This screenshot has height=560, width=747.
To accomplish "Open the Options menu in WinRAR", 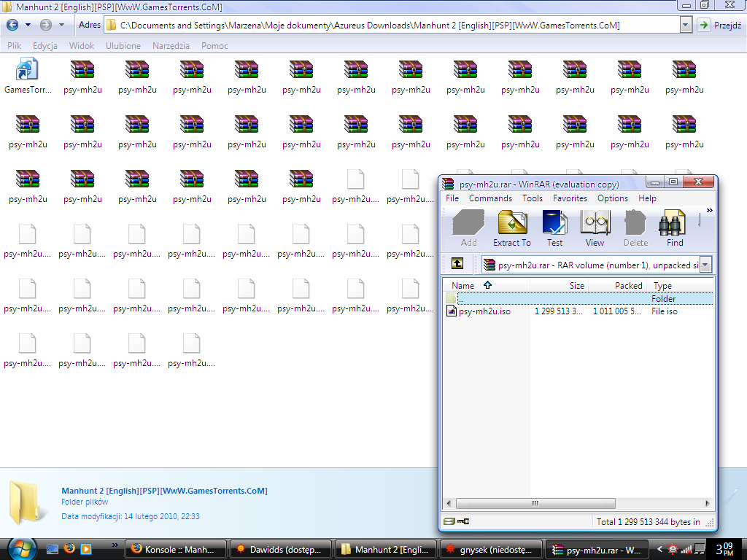I will pyautogui.click(x=612, y=198).
